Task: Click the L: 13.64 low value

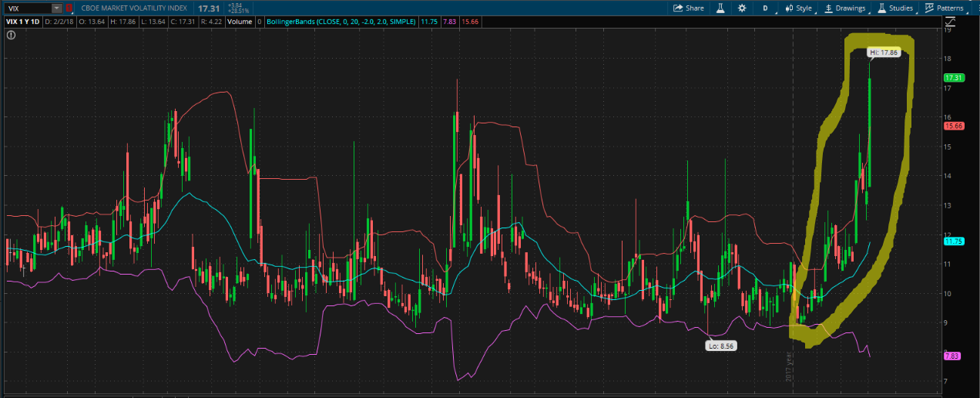Action: (x=153, y=22)
